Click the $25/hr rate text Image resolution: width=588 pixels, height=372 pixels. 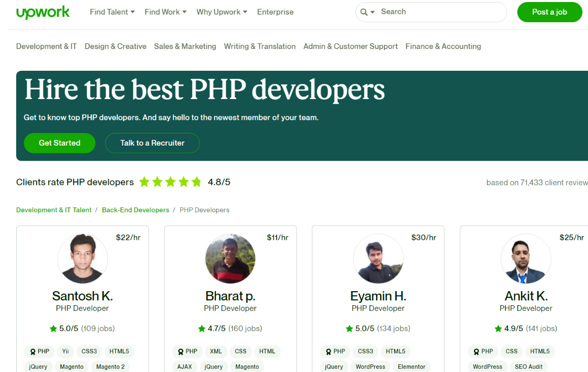(x=572, y=238)
